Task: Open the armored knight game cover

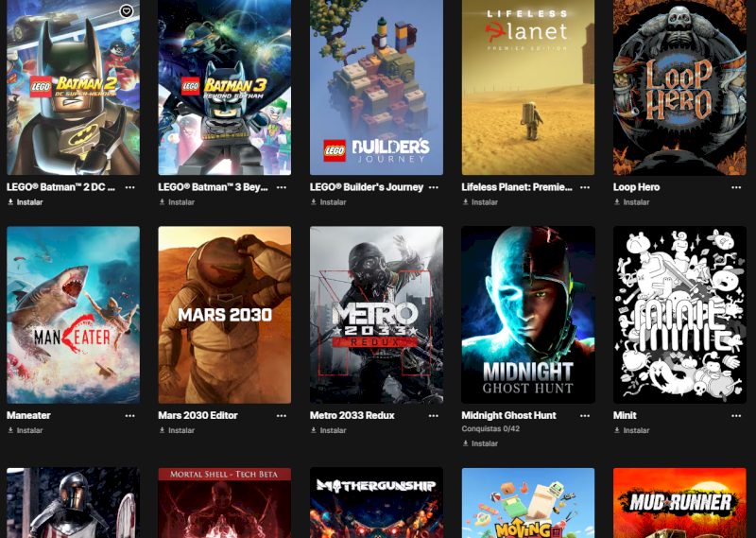Action: tap(74, 503)
